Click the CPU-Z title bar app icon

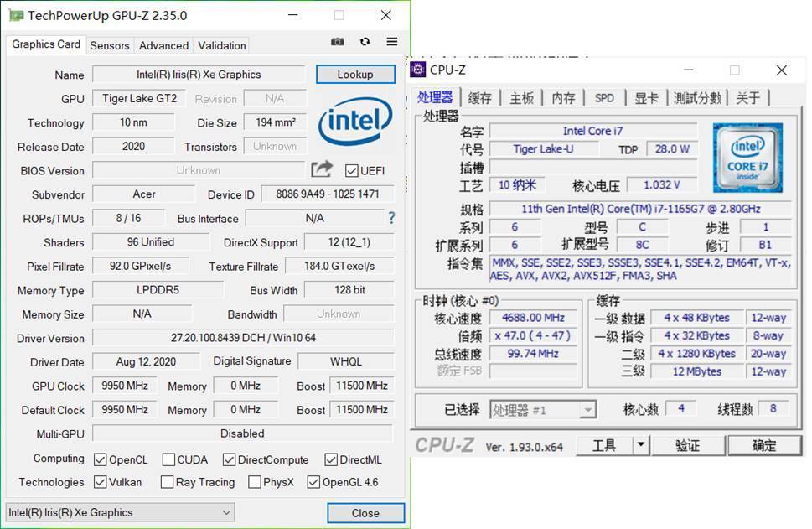417,70
